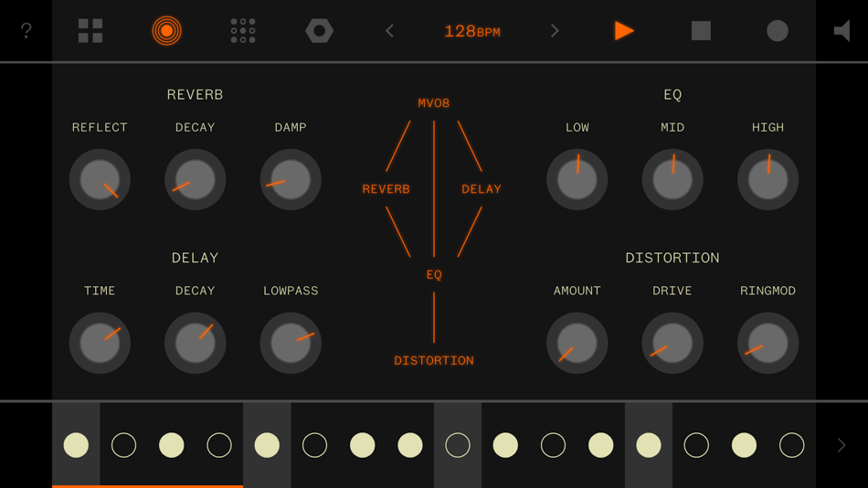Toggle sequencer step 9
The height and width of the screenshot is (488, 868).
[x=458, y=445]
